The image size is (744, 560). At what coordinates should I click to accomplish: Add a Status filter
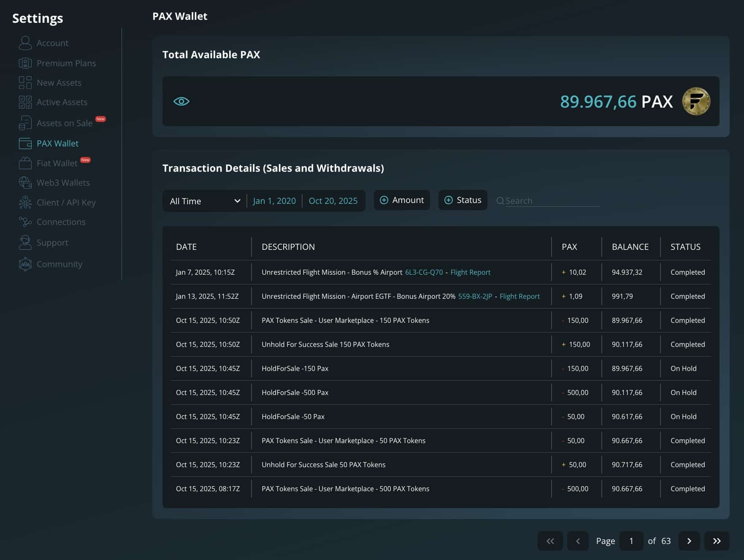point(463,200)
